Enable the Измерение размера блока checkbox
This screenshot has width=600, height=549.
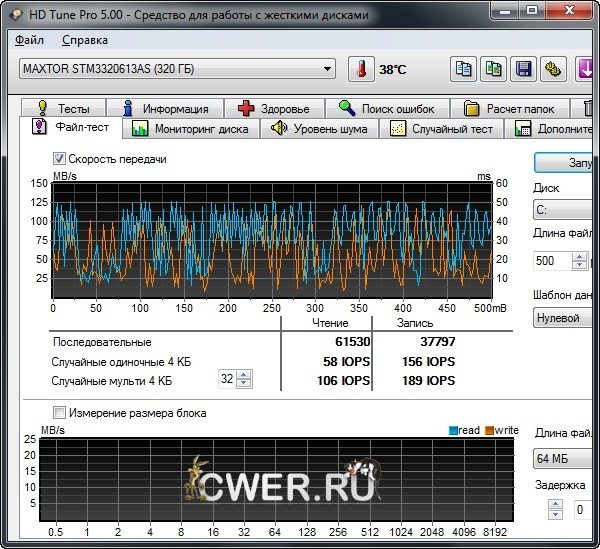click(59, 412)
